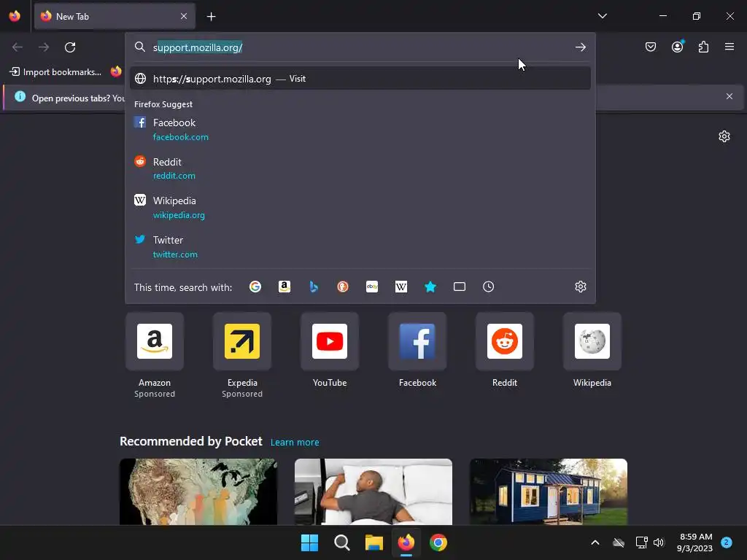The width and height of the screenshot is (747, 560).
Task: Search this time with eBay
Action: click(372, 287)
